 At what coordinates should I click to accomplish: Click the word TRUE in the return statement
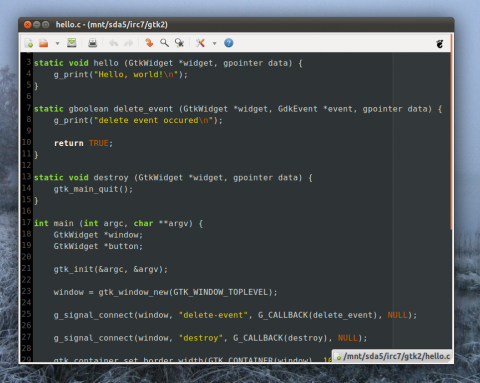[x=99, y=143]
